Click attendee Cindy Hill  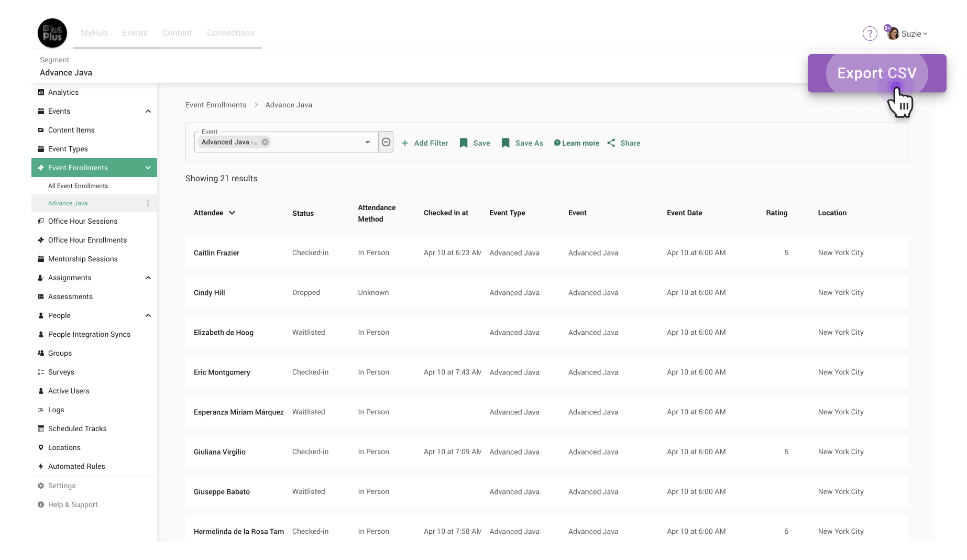coord(209,292)
